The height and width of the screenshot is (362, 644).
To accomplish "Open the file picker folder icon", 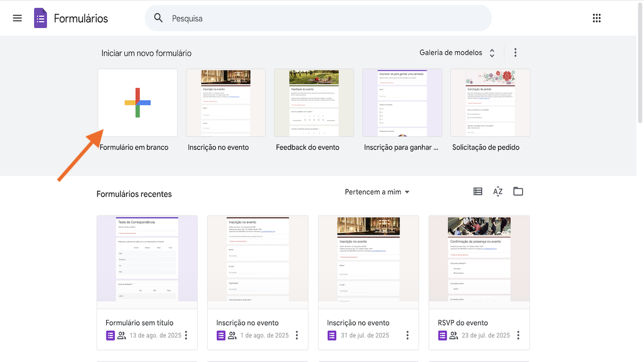I will click(x=518, y=192).
